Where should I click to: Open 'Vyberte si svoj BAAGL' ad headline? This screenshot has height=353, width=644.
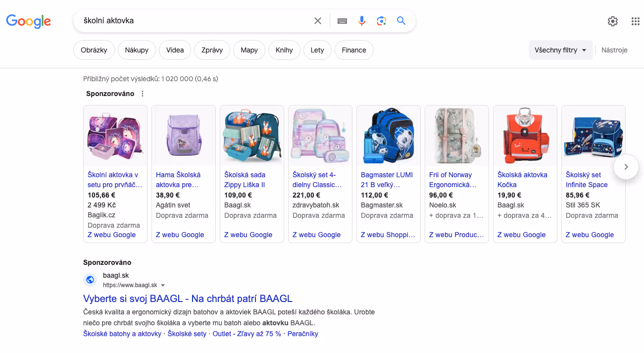click(x=188, y=299)
